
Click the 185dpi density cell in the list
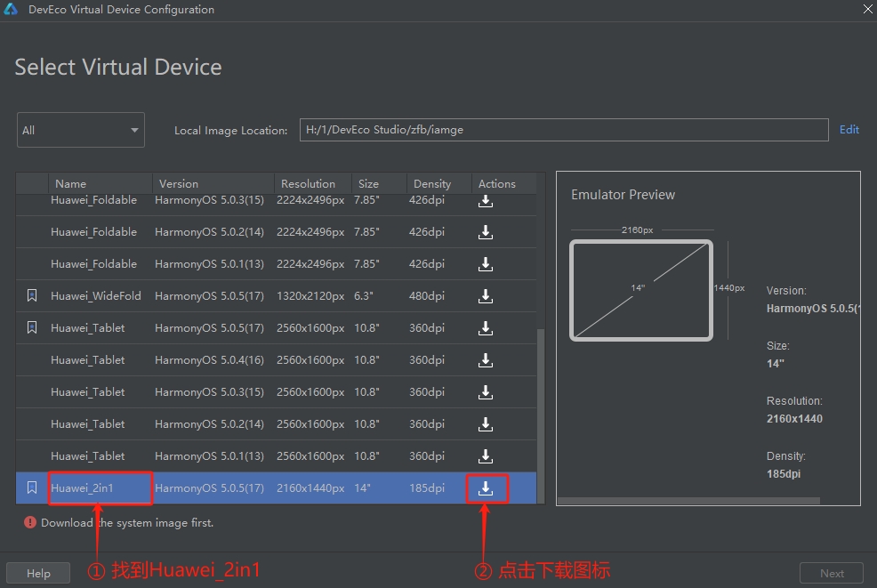click(x=427, y=487)
